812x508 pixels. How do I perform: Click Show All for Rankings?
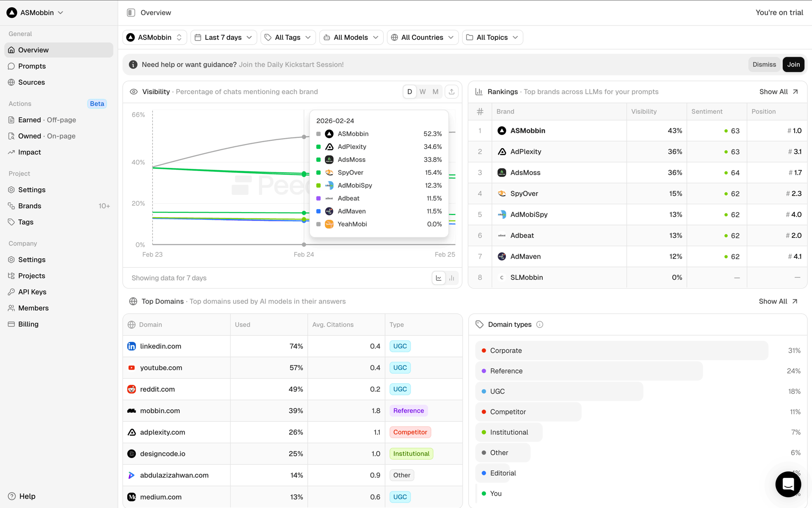779,92
